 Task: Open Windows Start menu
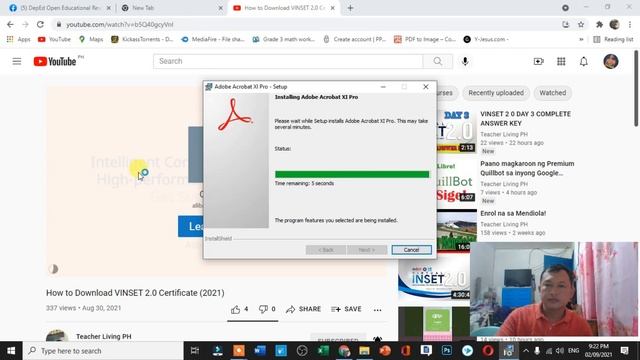click(11, 351)
